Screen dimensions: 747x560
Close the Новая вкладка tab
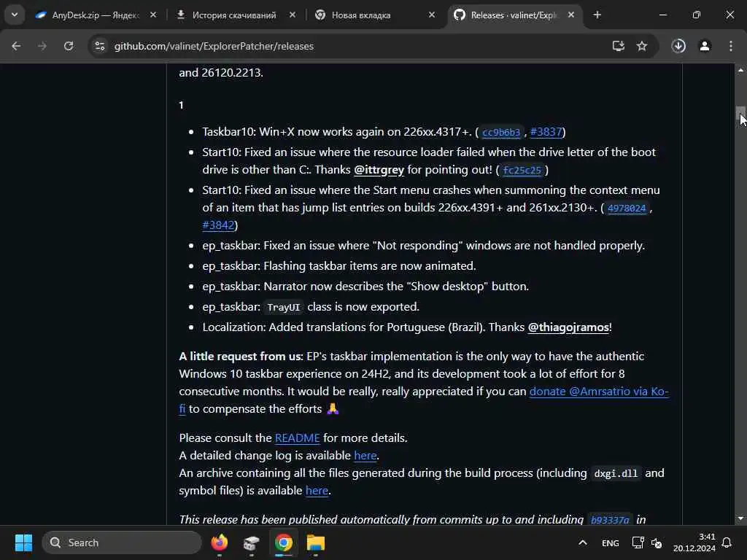(x=432, y=15)
